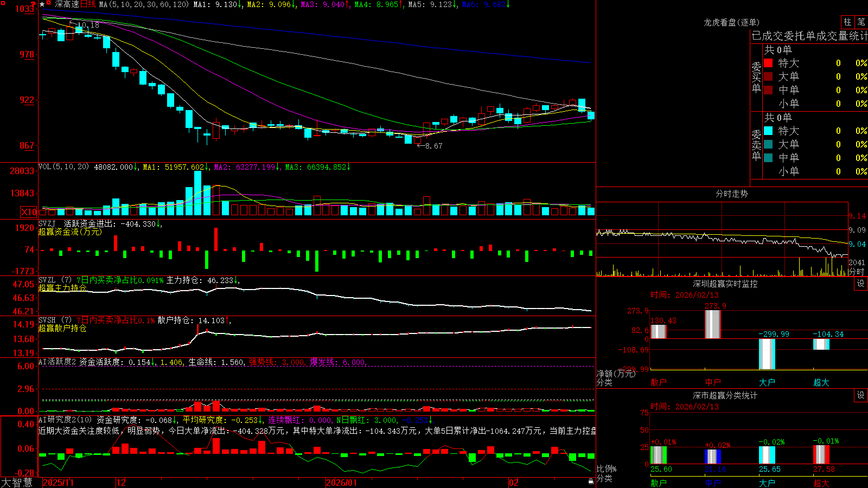
Task: Click the 大智慧 logo text
Action: click(17, 483)
